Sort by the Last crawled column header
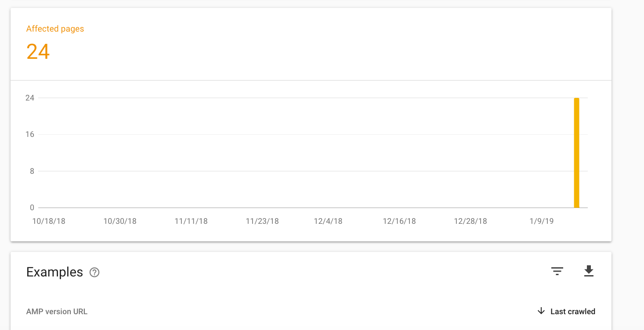Screen dimensions: 644x330 point(572,312)
